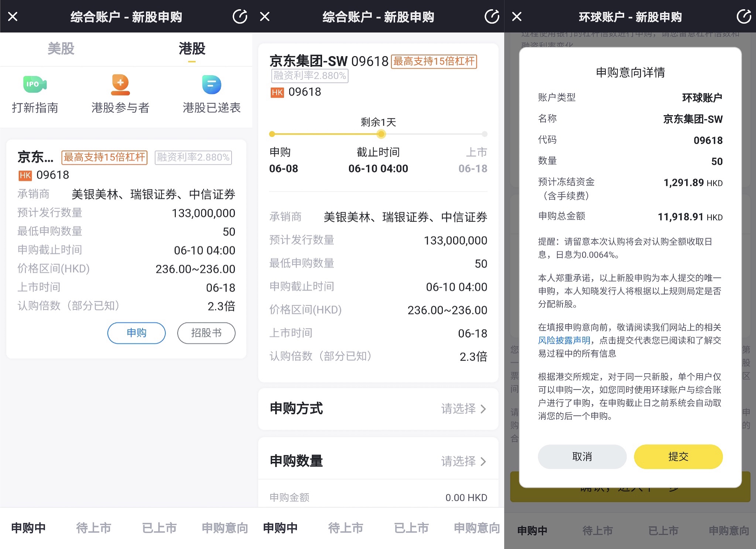Cancel the 申购意向详情 dialog with 取消
This screenshot has height=549, width=756.
[582, 457]
